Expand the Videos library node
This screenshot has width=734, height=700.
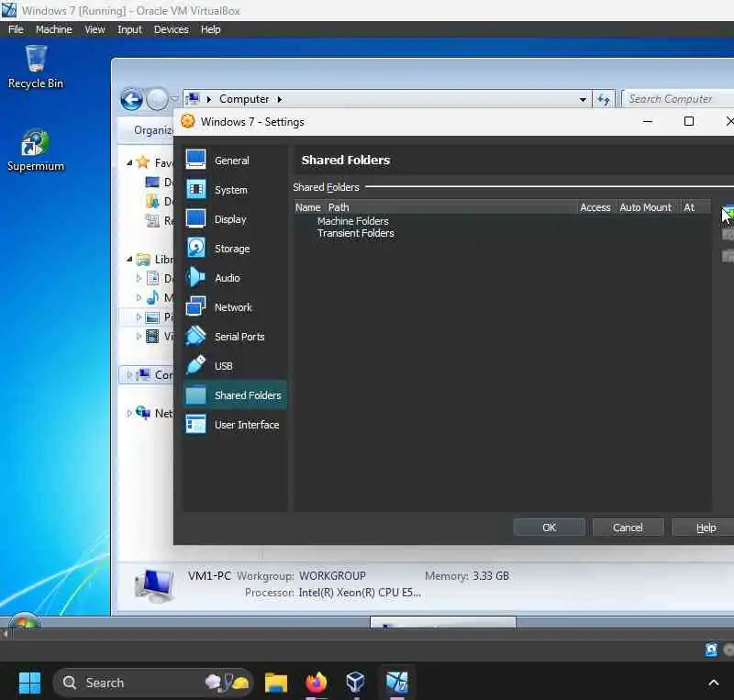139,336
